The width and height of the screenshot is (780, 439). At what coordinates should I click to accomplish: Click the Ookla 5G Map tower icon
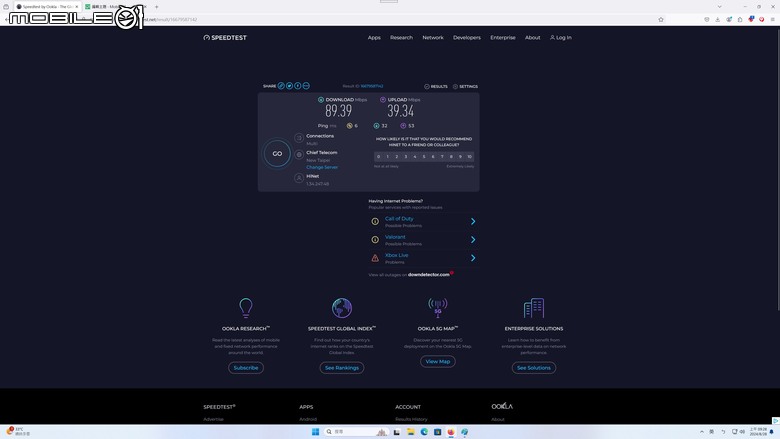tap(438, 308)
